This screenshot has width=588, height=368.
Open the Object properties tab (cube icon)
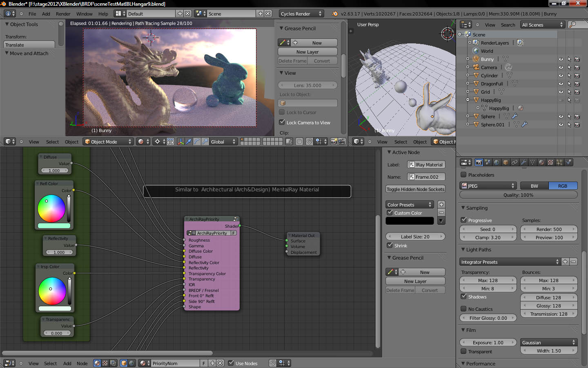point(506,162)
